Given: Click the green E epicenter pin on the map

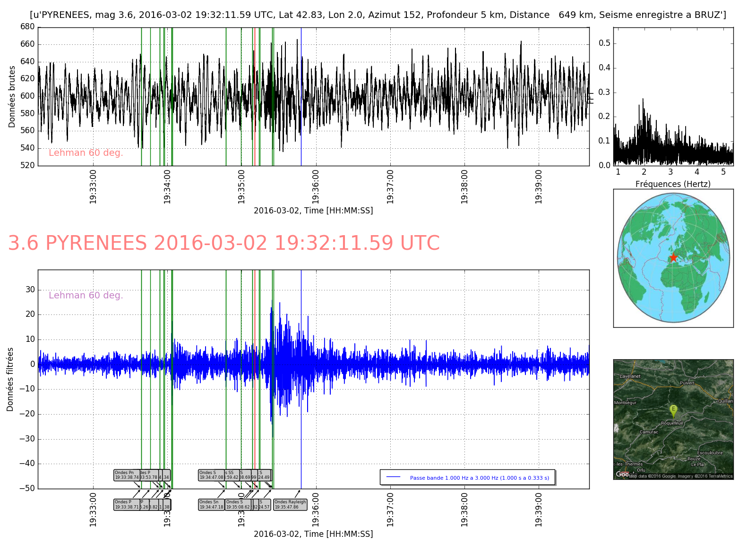Looking at the screenshot, I should 673,410.
